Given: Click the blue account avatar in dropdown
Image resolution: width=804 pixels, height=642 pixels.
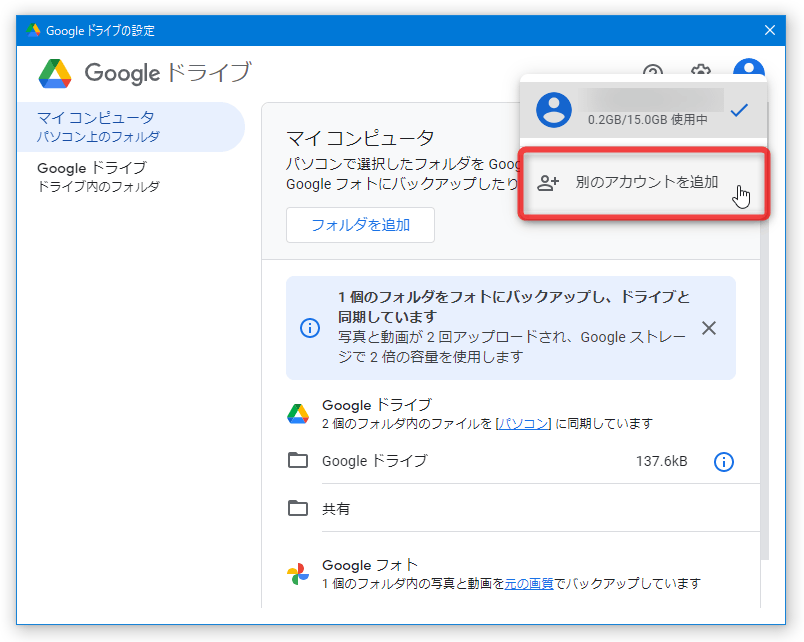Looking at the screenshot, I should [x=554, y=110].
